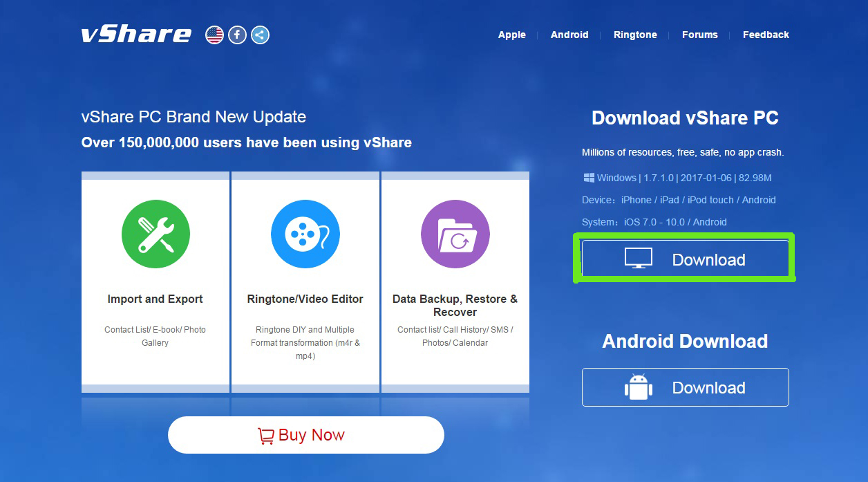Click 'Contact list/ Call History/ SMS' description
Image resolution: width=868 pixels, height=482 pixels.
455,336
